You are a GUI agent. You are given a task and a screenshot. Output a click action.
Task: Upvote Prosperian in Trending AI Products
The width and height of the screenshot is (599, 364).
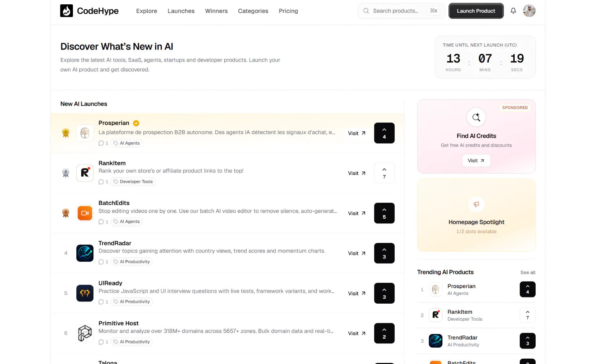[x=528, y=290]
